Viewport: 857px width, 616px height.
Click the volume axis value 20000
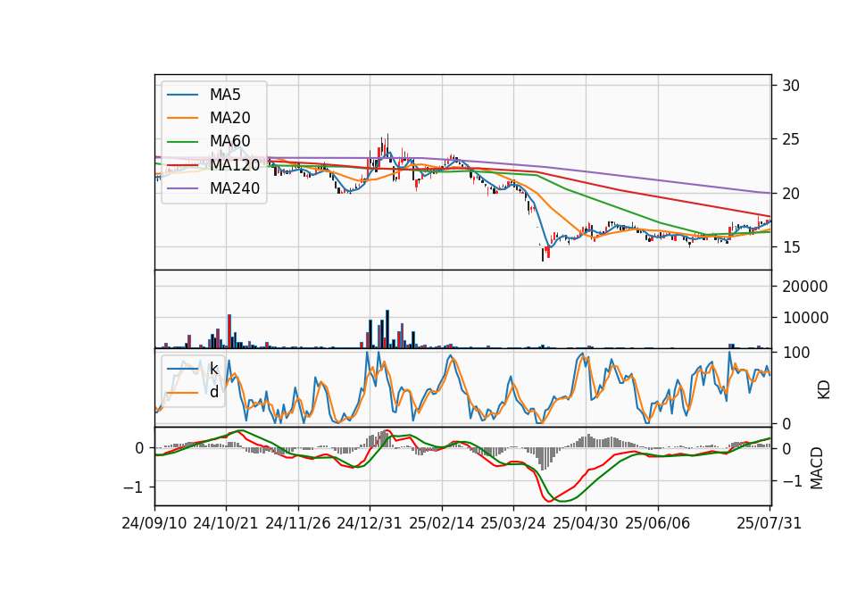[805, 287]
